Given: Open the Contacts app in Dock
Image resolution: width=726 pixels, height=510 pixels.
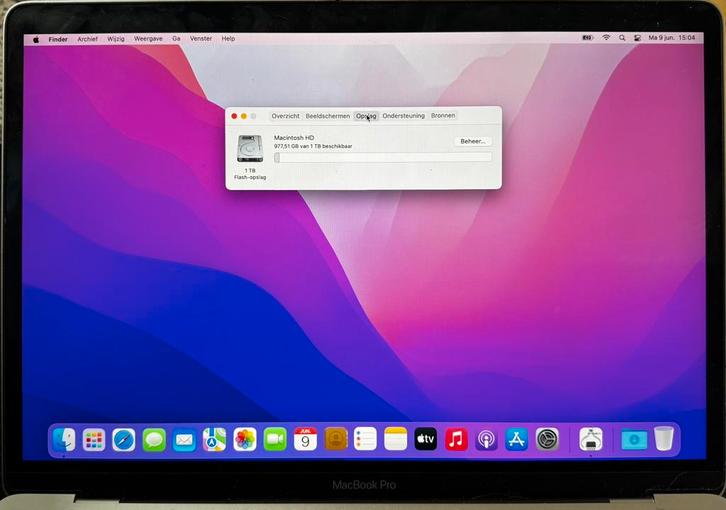Looking at the screenshot, I should point(336,439).
